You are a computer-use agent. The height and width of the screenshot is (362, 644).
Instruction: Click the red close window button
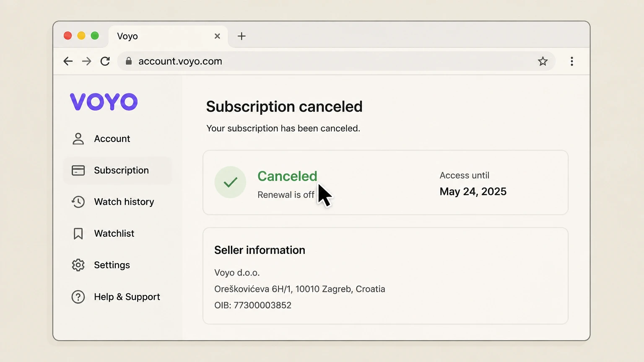68,36
